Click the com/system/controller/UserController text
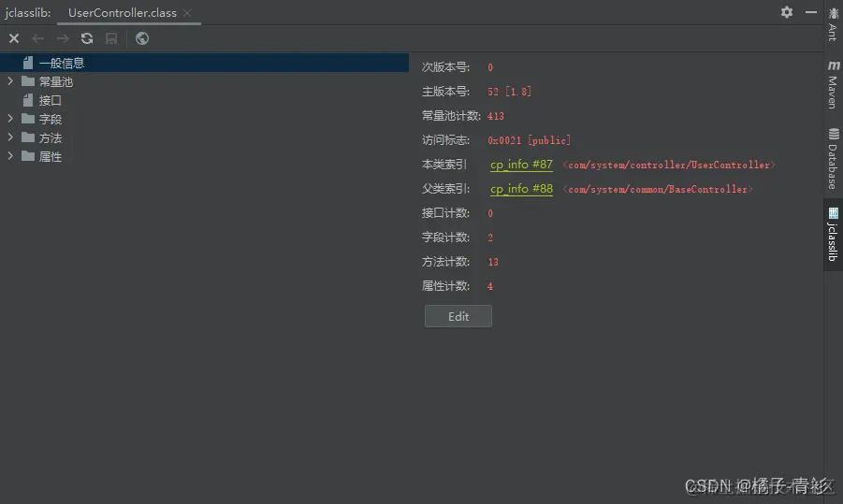This screenshot has height=504, width=843. [669, 165]
